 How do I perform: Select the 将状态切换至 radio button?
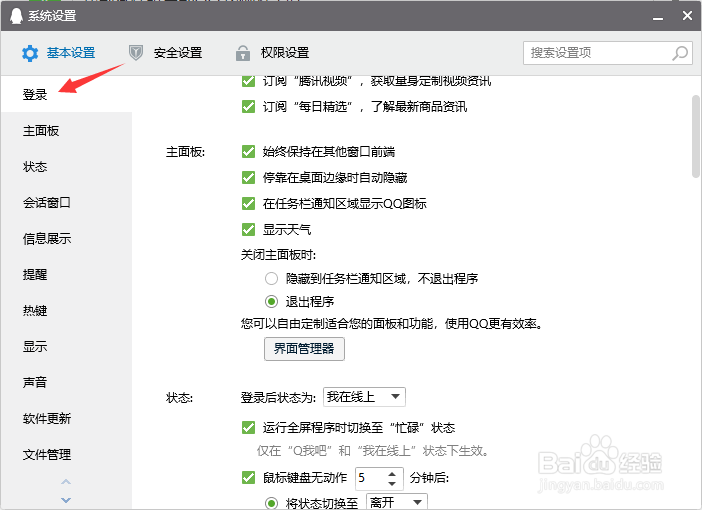pos(271,503)
